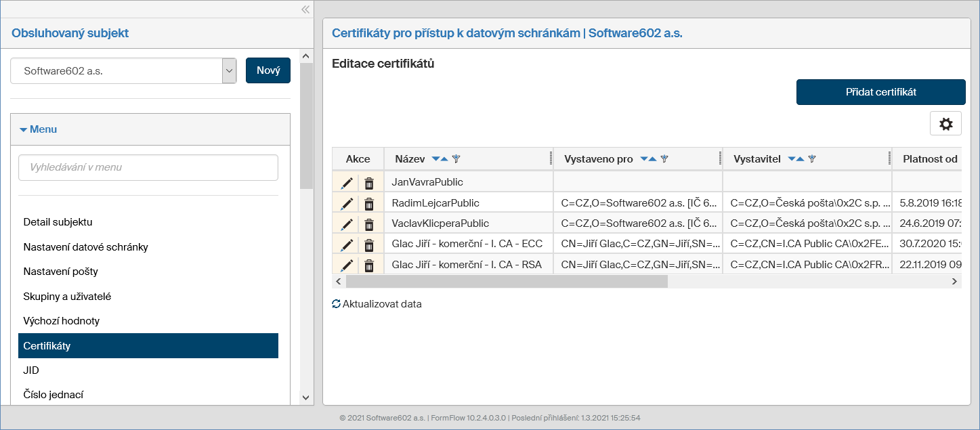Open filter icon in Vystavitel column
The image size is (980, 430).
[x=812, y=159]
